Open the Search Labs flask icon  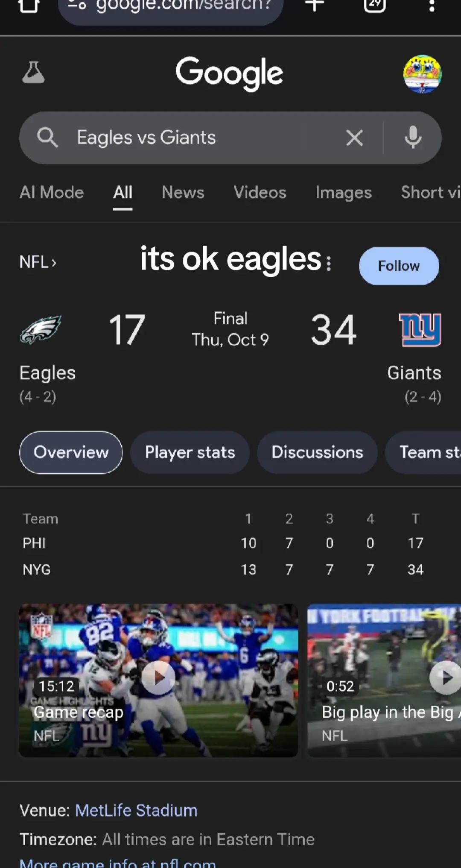(x=33, y=72)
